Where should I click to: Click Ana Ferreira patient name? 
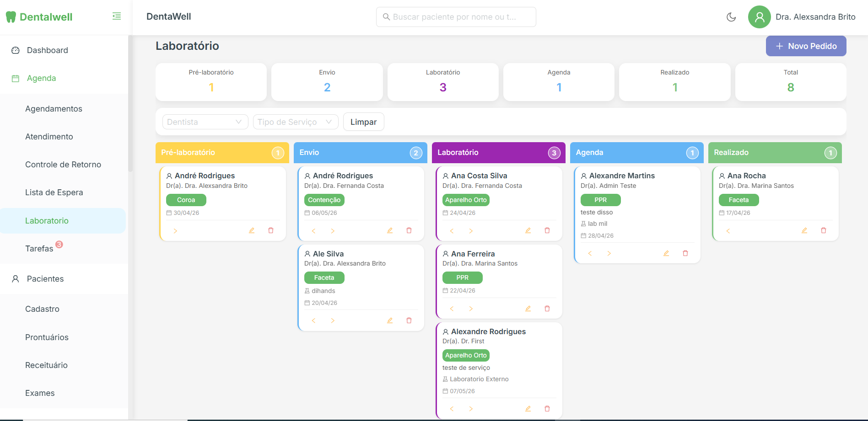point(473,254)
